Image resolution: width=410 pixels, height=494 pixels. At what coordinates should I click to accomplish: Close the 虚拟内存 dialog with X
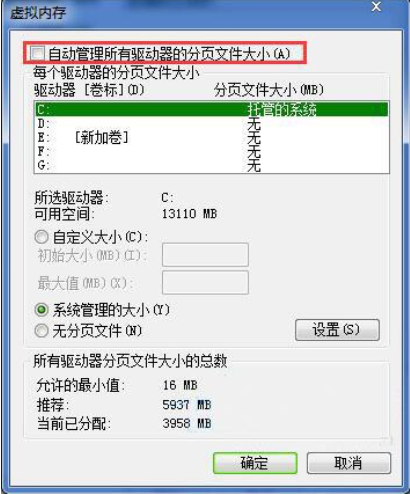[x=376, y=7]
